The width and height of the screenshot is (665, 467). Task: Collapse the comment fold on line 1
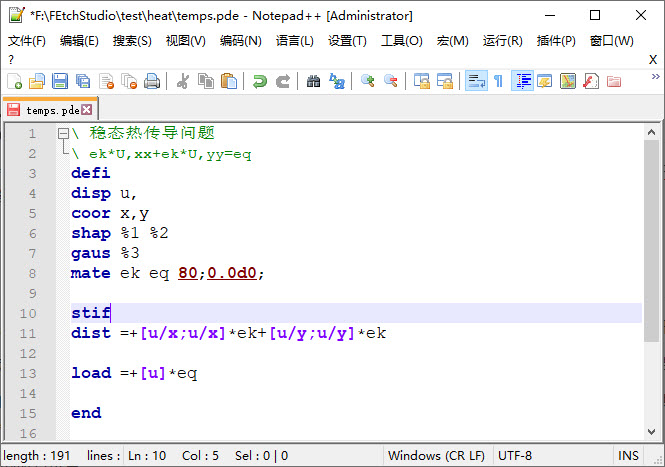click(63, 134)
